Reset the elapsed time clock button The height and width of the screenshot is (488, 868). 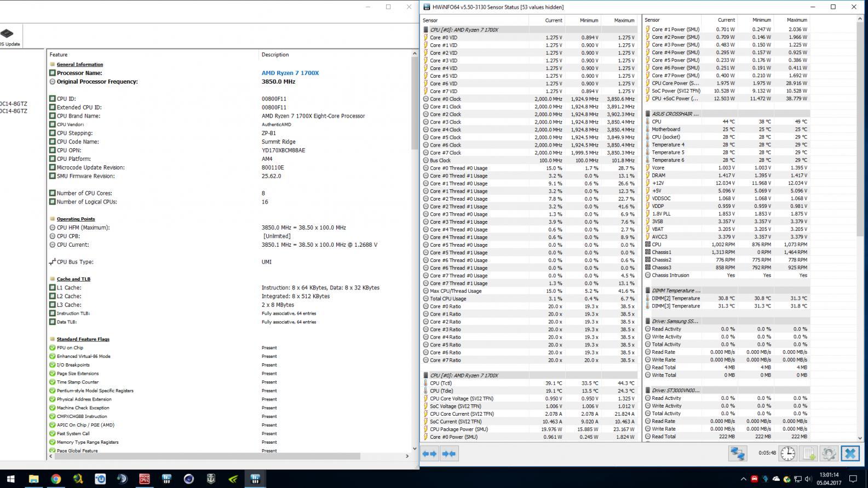pos(787,454)
